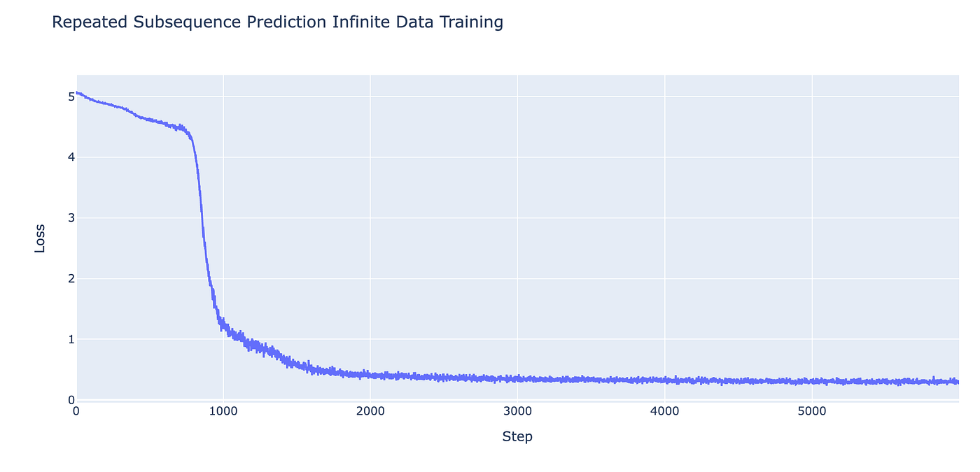Click the 'Step' x-axis label

tap(517, 437)
